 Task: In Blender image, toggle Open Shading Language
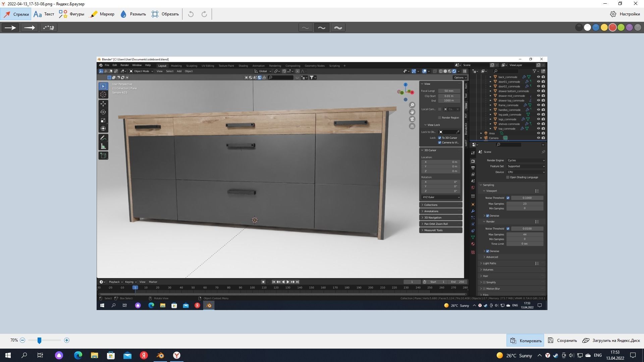coord(508,177)
